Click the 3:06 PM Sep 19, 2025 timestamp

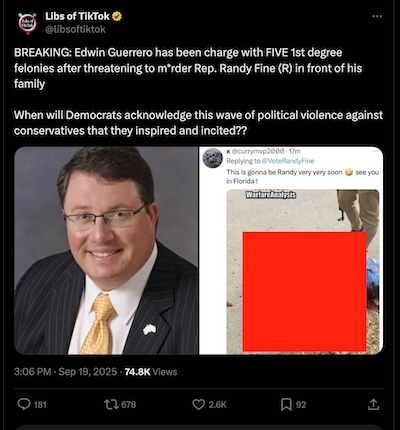(x=65, y=372)
